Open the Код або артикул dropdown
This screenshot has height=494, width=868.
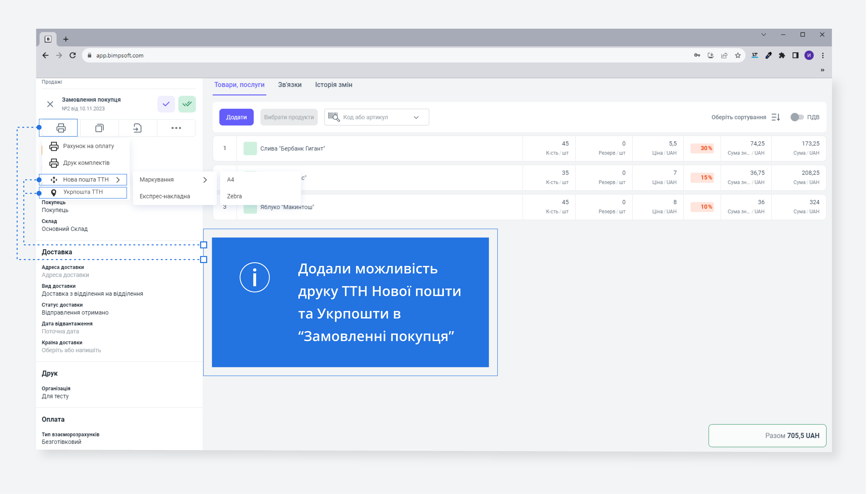click(416, 117)
